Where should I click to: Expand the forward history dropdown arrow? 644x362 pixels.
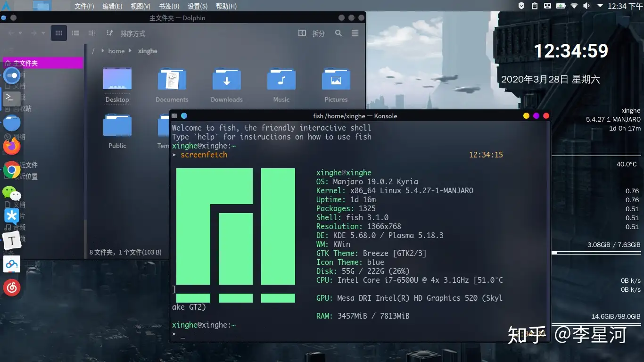43,33
